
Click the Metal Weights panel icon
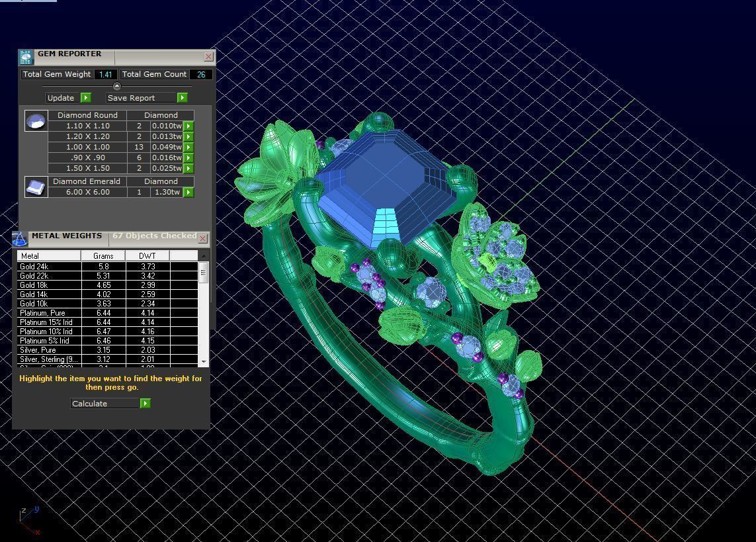tap(19, 239)
